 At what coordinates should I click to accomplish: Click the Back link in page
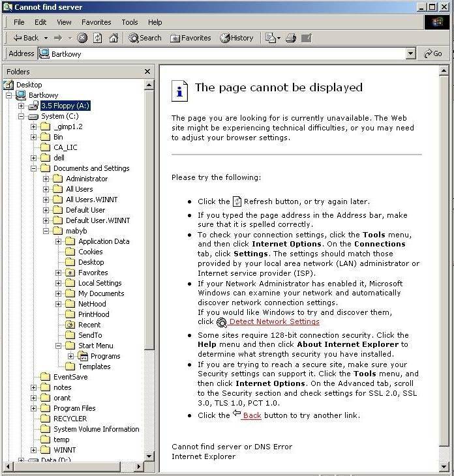pyautogui.click(x=252, y=415)
